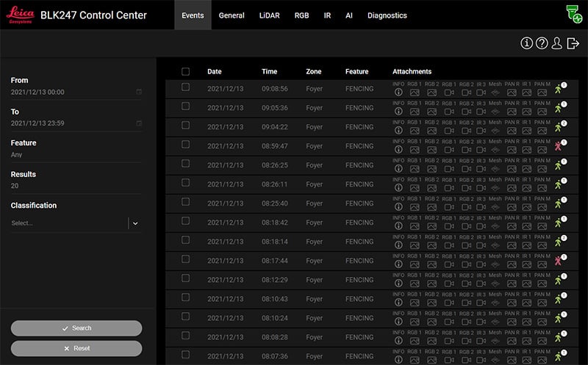This screenshot has width=588, height=365.
Task: Expand the Classification dropdown arrow
Action: (135, 223)
